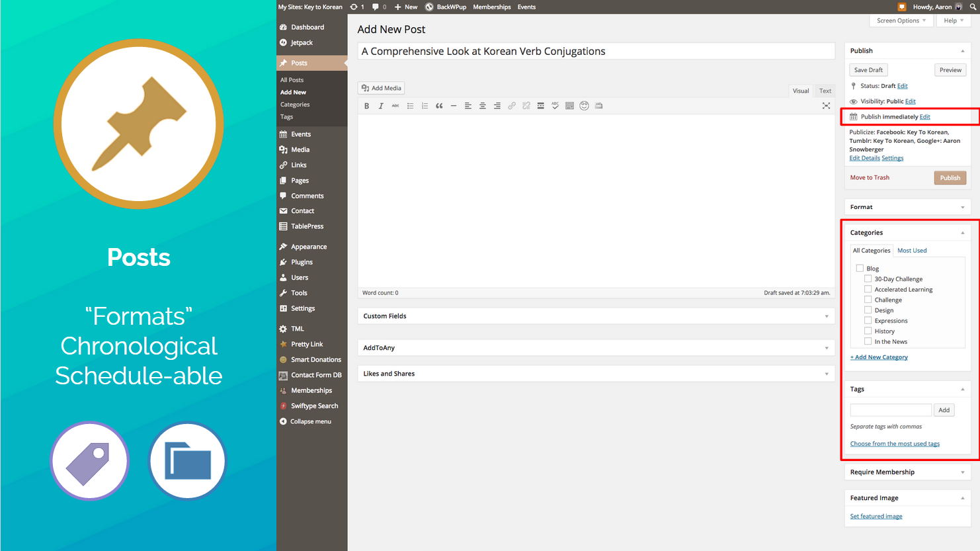Viewport: 980px width, 551px height.
Task: Check the Blog category checkbox
Action: (x=860, y=268)
